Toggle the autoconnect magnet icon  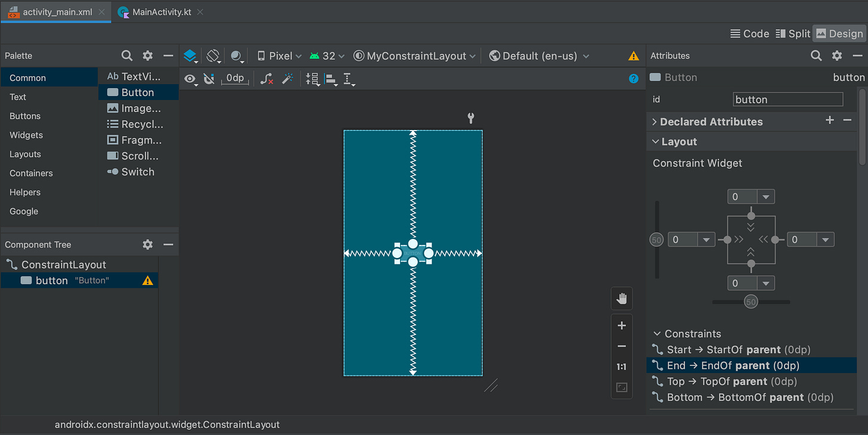[x=209, y=79]
